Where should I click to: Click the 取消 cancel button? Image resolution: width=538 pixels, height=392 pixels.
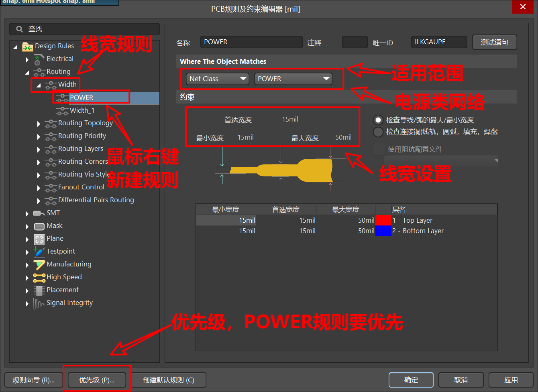461,380
